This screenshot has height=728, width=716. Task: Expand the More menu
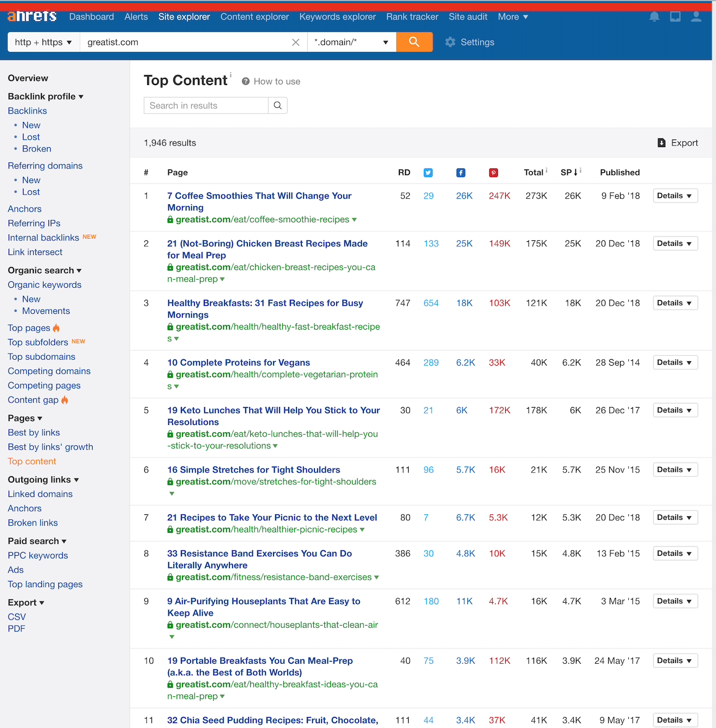[x=513, y=17]
